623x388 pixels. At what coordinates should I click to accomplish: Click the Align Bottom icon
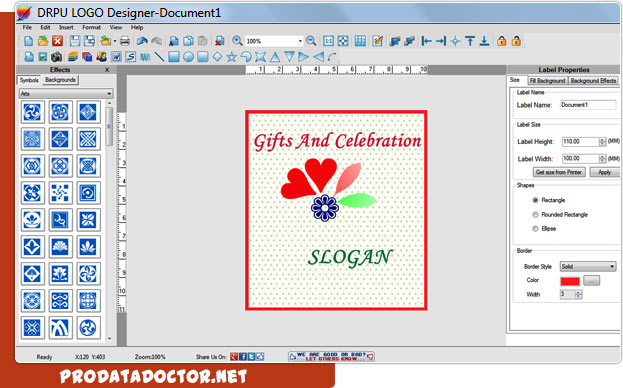pyautogui.click(x=484, y=41)
